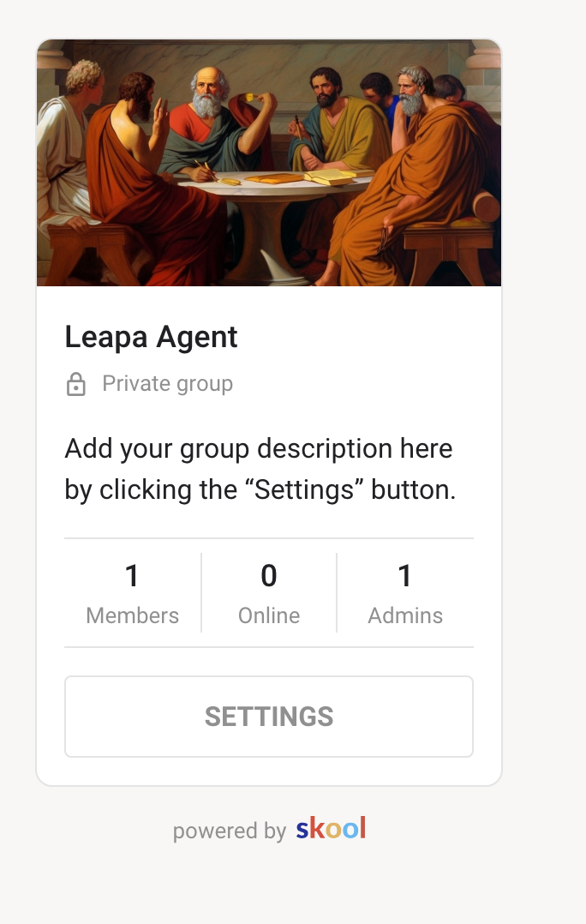Click the Admins count
Image resolution: width=586 pixels, height=924 pixels.
pyautogui.click(x=405, y=576)
